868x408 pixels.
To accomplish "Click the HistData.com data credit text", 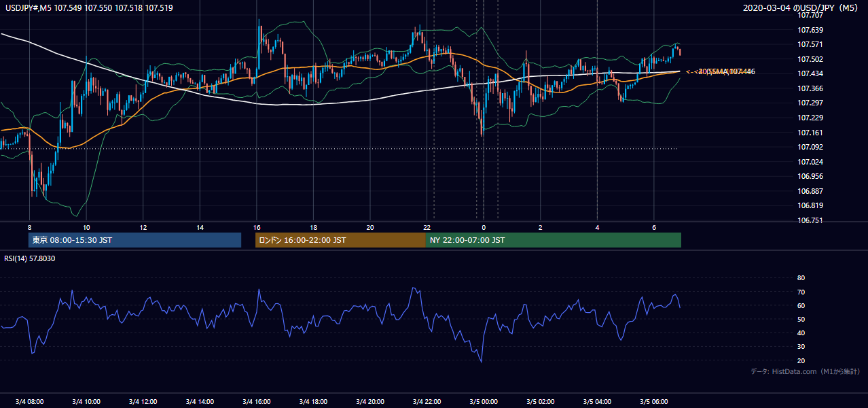I will pyautogui.click(x=805, y=371).
